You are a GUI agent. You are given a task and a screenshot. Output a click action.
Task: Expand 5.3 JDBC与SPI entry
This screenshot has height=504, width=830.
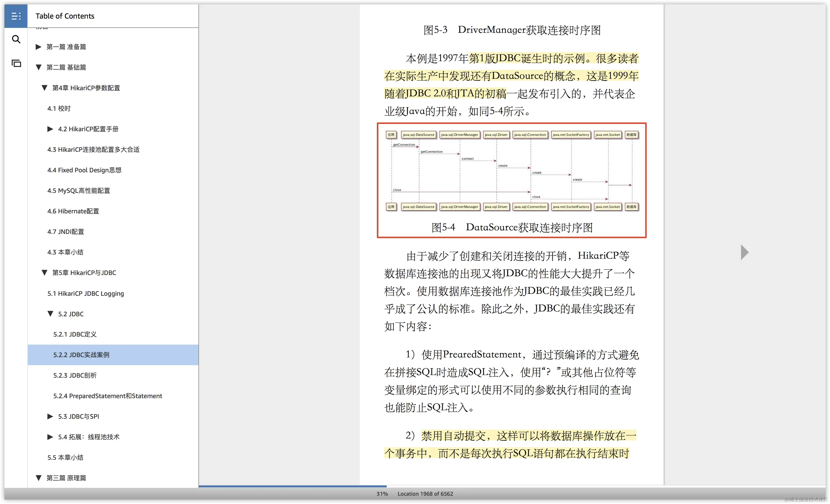[50, 416]
